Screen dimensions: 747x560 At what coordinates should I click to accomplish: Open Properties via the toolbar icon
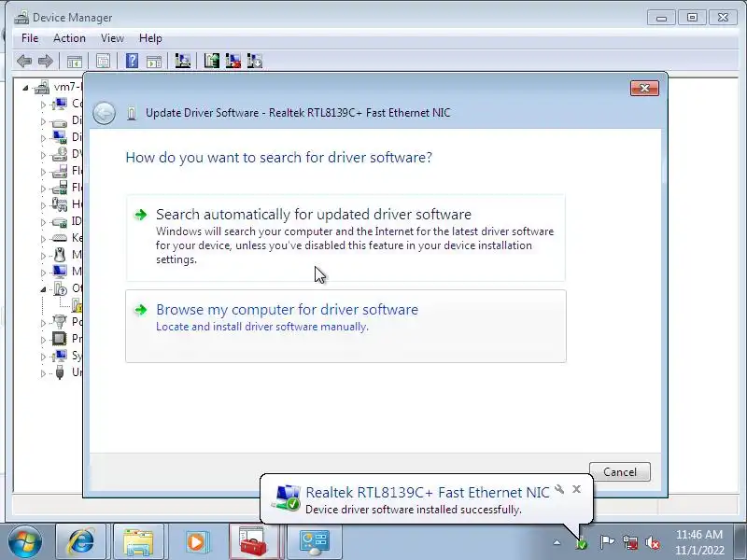coord(103,61)
